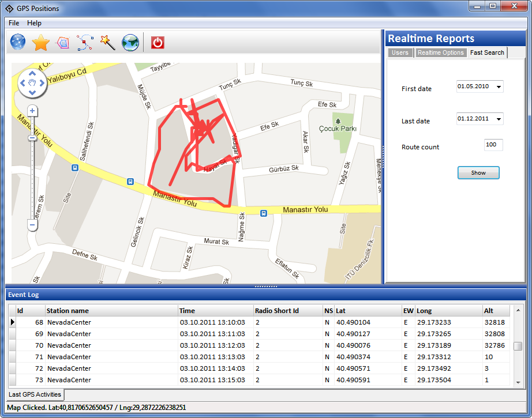Click the vertical splitter grip beside the map
The height and width of the screenshot is (418, 532).
click(x=383, y=157)
